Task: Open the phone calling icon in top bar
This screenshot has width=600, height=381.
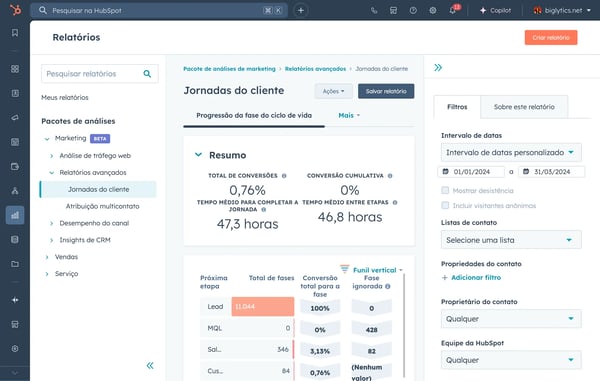Action: (374, 10)
